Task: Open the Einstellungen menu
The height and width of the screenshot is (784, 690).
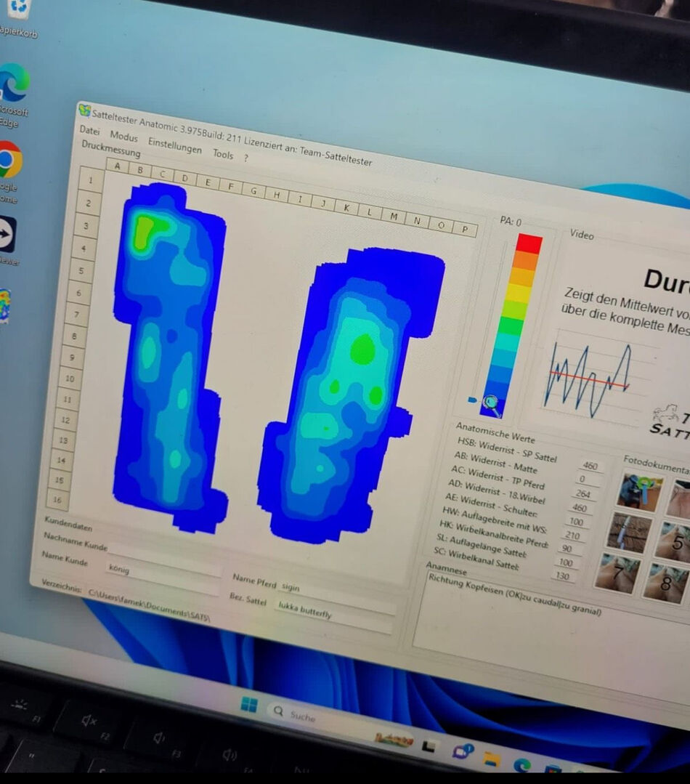Action: (174, 145)
